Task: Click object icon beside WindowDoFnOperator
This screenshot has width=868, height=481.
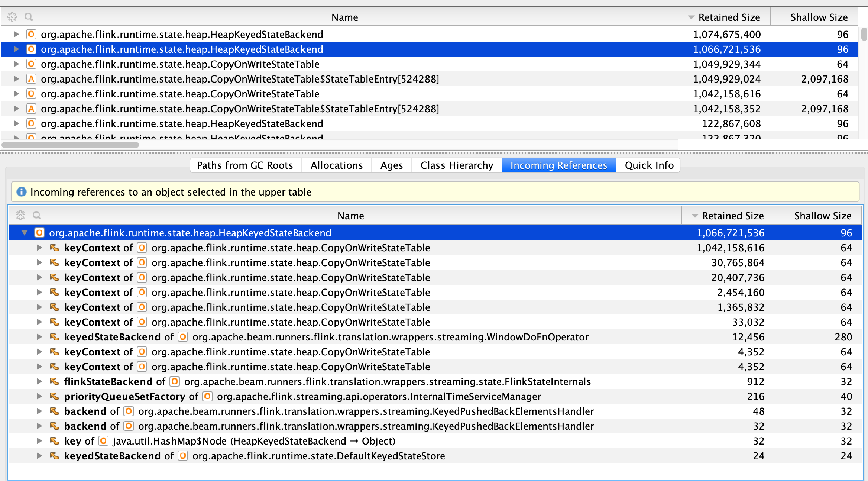Action: point(182,337)
